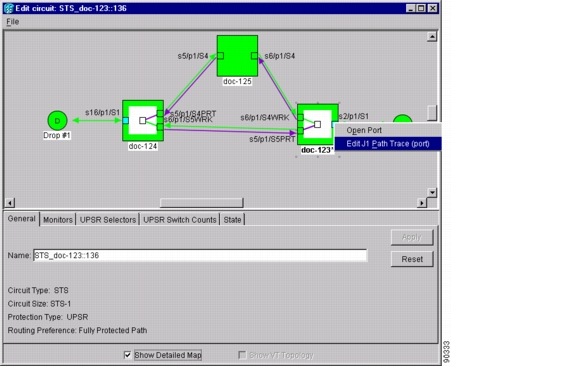Click the vertical scrollbar thumb
This screenshot has width=576, height=389.
tap(432, 113)
